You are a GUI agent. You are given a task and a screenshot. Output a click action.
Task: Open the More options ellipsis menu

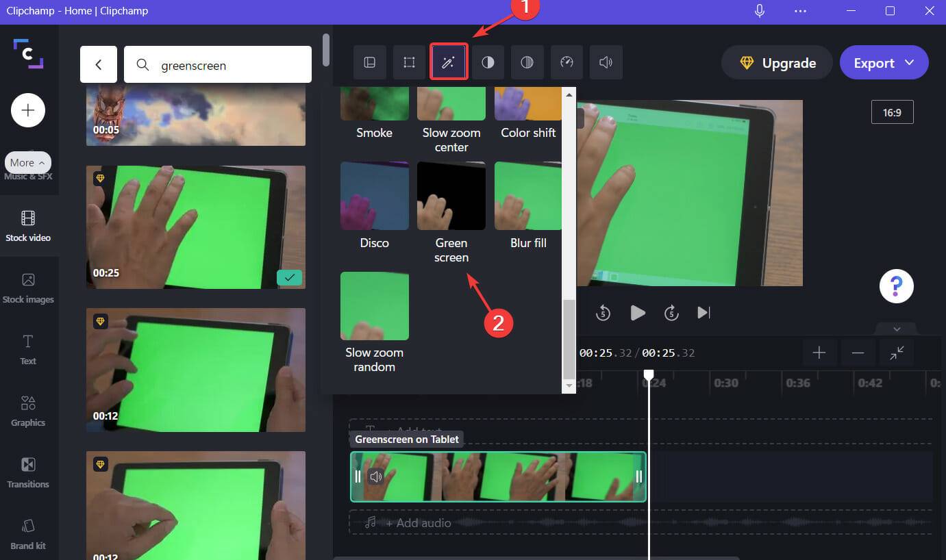pos(799,10)
